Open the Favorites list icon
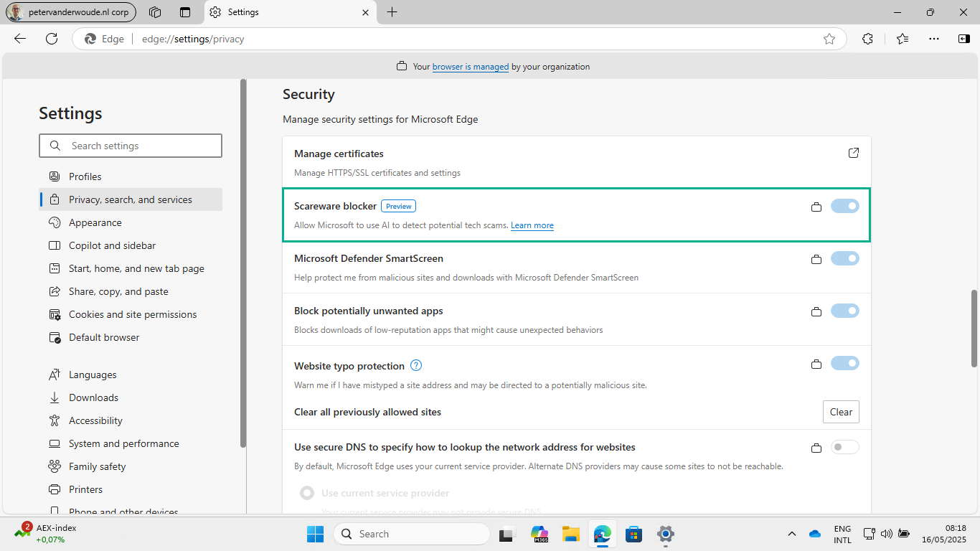The height and width of the screenshot is (551, 980). [x=902, y=39]
